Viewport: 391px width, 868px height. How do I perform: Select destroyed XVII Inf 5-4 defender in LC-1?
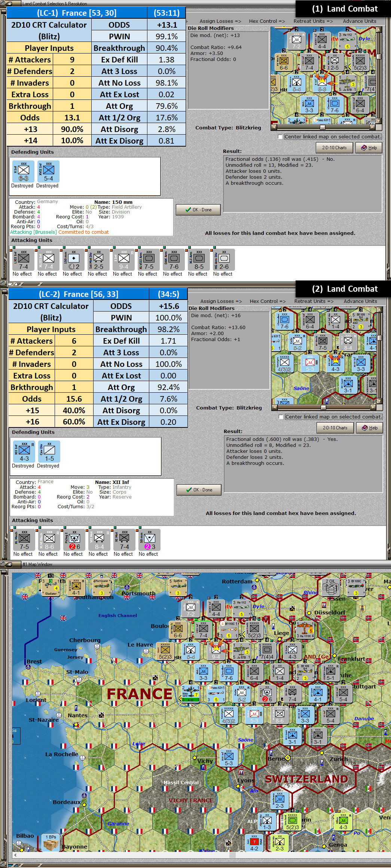48,171
